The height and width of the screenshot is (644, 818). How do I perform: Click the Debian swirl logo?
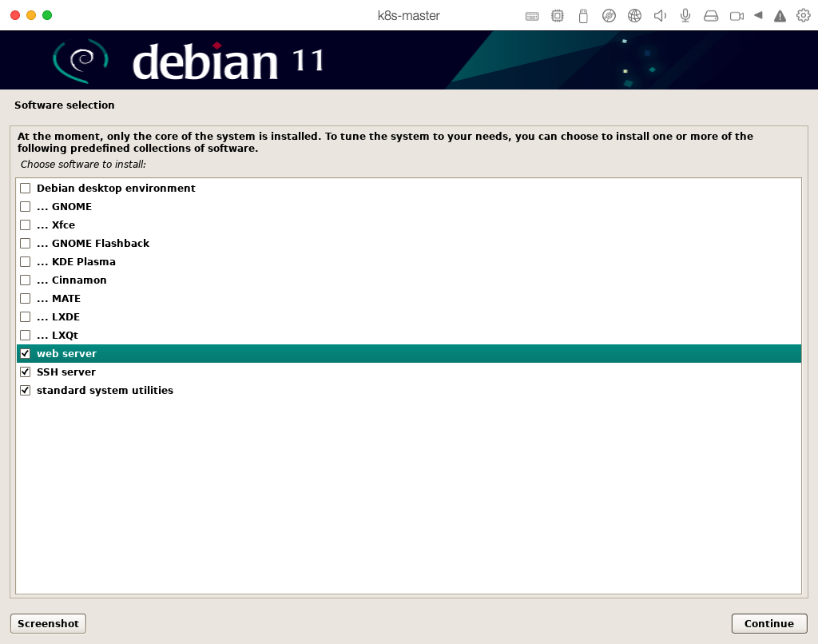pyautogui.click(x=81, y=61)
